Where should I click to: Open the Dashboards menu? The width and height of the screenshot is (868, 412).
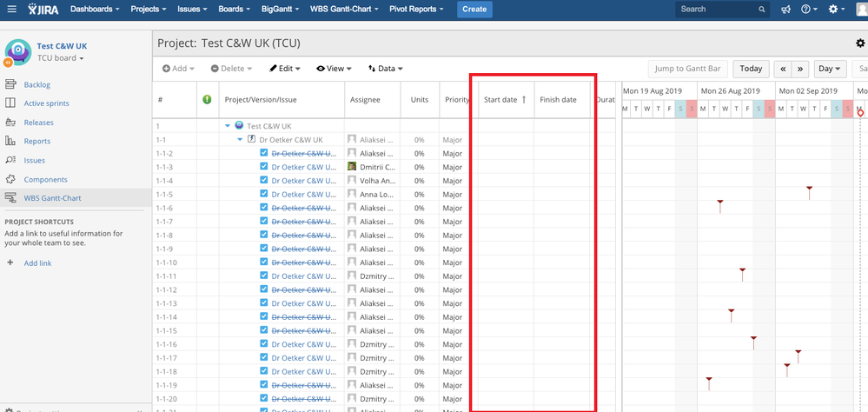[x=96, y=9]
